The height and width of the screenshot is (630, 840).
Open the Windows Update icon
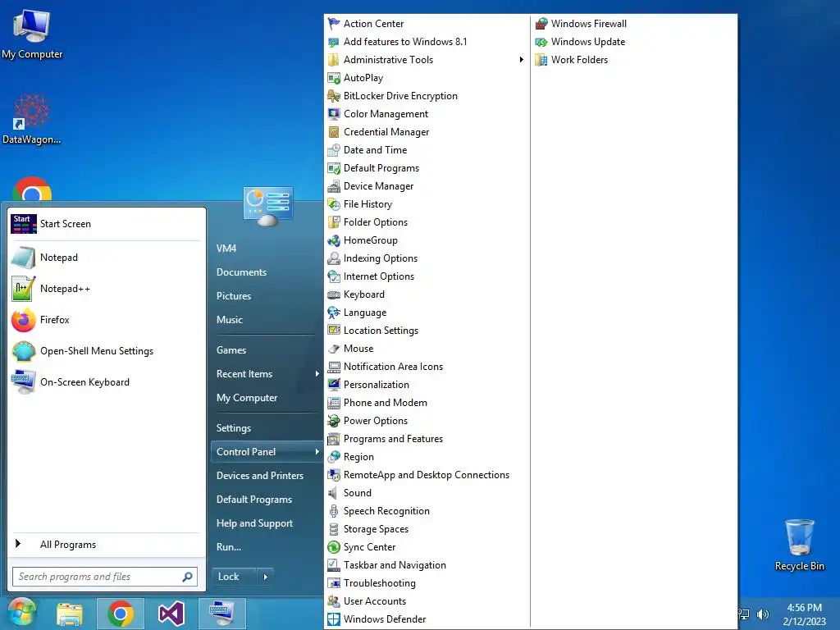541,42
